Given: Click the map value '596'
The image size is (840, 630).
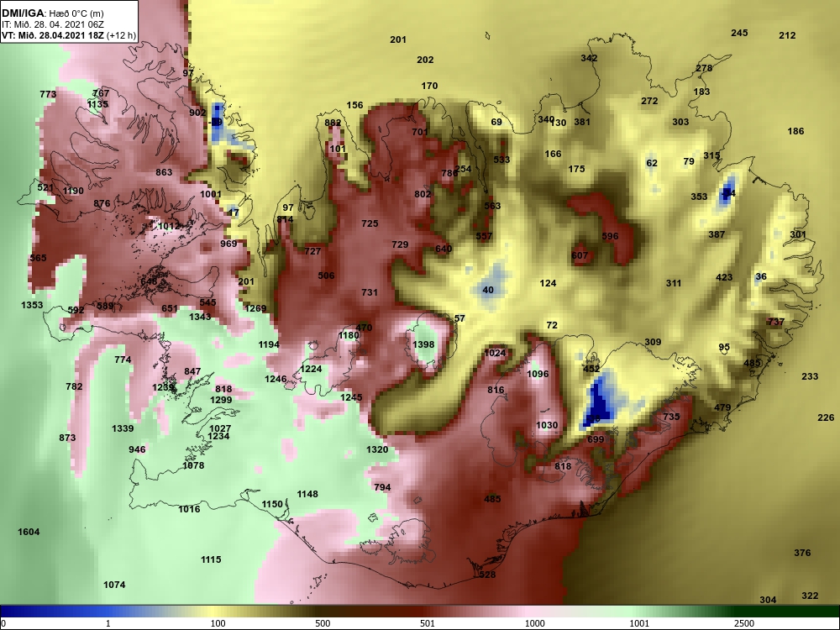Looking at the screenshot, I should click(610, 236).
